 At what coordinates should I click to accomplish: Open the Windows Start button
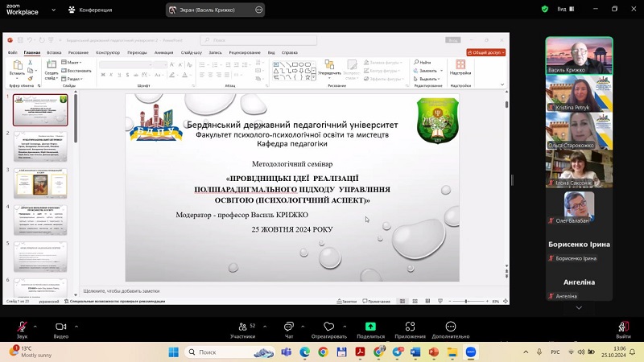(x=174, y=352)
